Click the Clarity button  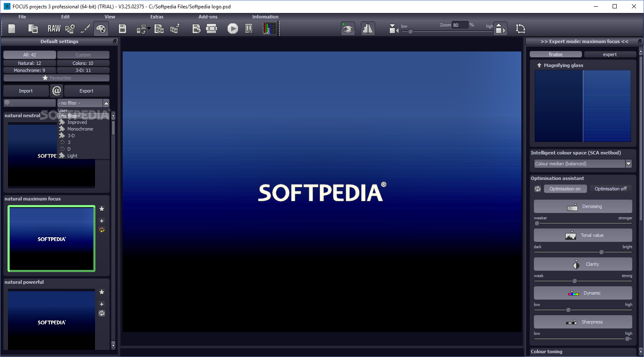(583, 264)
